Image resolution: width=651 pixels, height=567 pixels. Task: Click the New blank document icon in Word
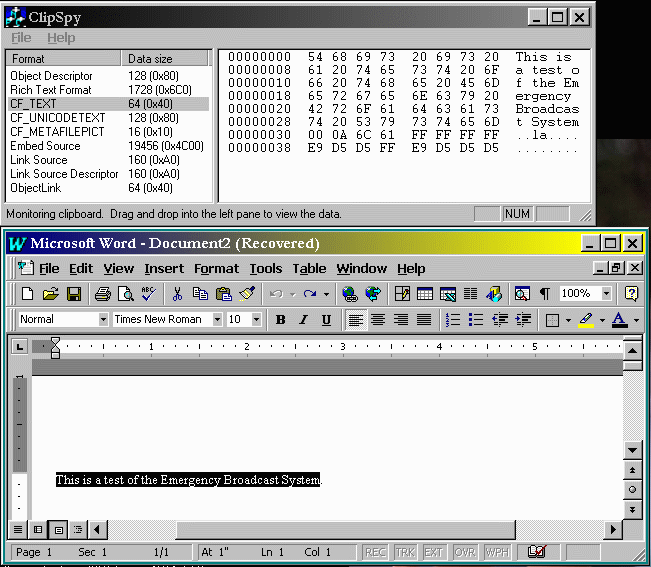[27, 294]
